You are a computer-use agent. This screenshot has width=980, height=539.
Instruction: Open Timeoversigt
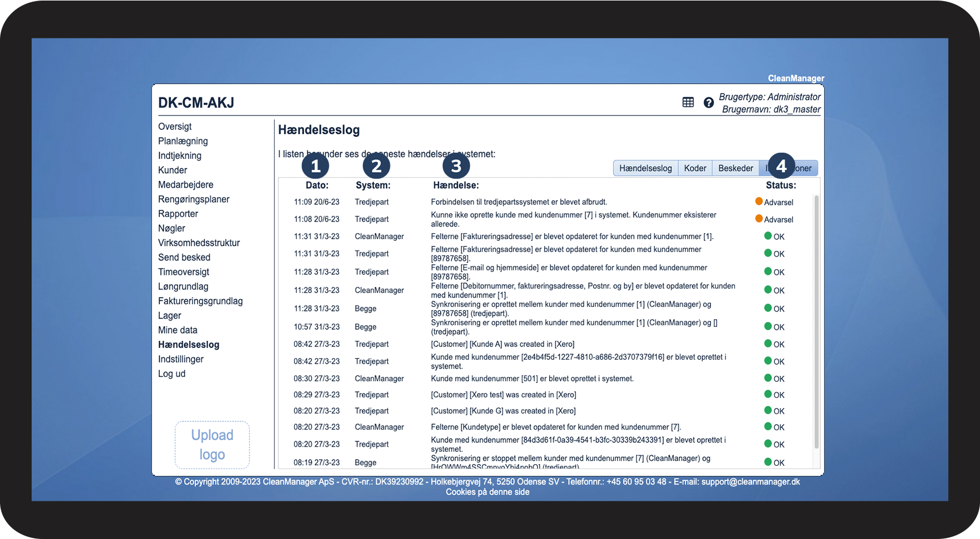pyautogui.click(x=184, y=272)
